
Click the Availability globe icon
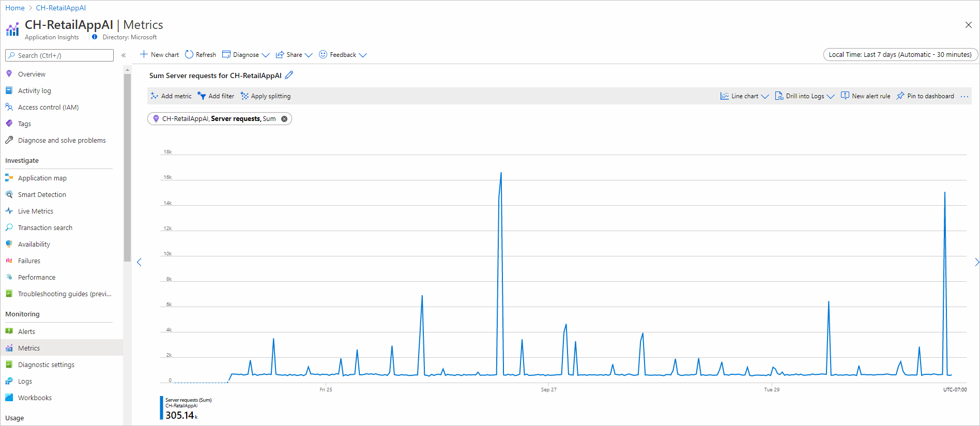coord(9,244)
